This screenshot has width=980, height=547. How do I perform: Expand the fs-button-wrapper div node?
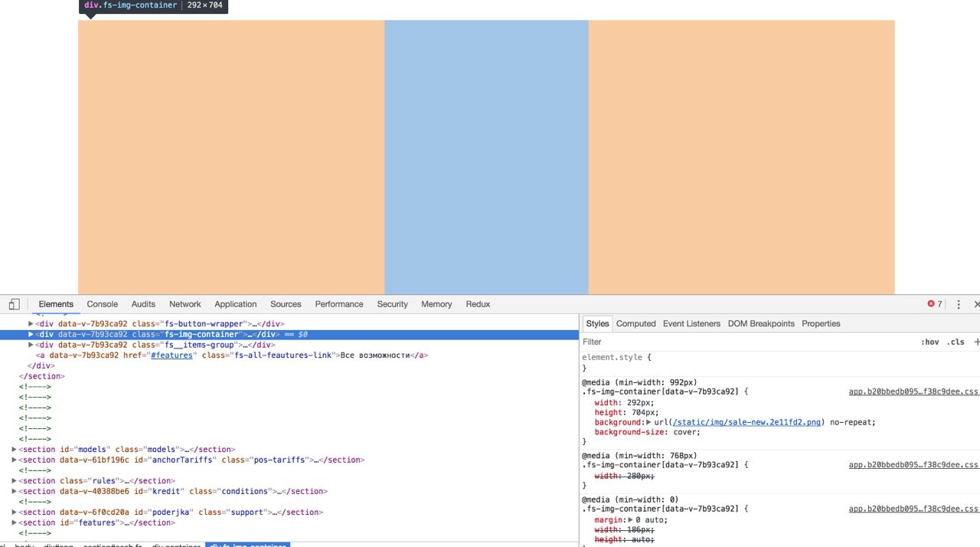(31, 324)
